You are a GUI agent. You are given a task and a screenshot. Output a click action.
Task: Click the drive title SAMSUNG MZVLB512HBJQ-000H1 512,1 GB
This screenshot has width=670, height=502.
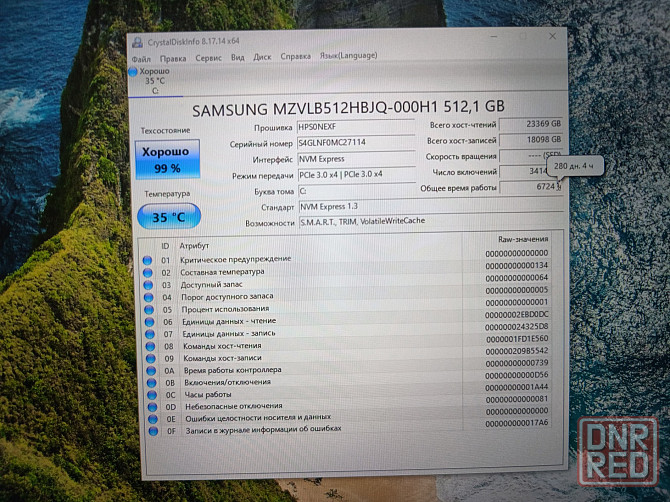coord(348,108)
